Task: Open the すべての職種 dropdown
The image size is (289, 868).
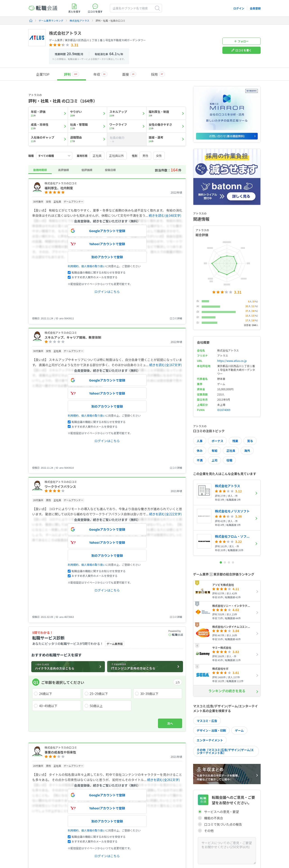Action: (54, 156)
